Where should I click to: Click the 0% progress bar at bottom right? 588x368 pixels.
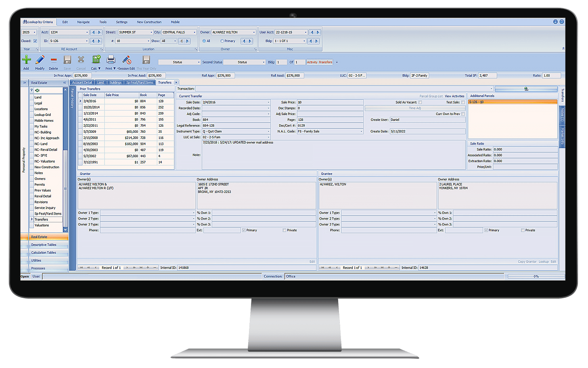coord(536,276)
